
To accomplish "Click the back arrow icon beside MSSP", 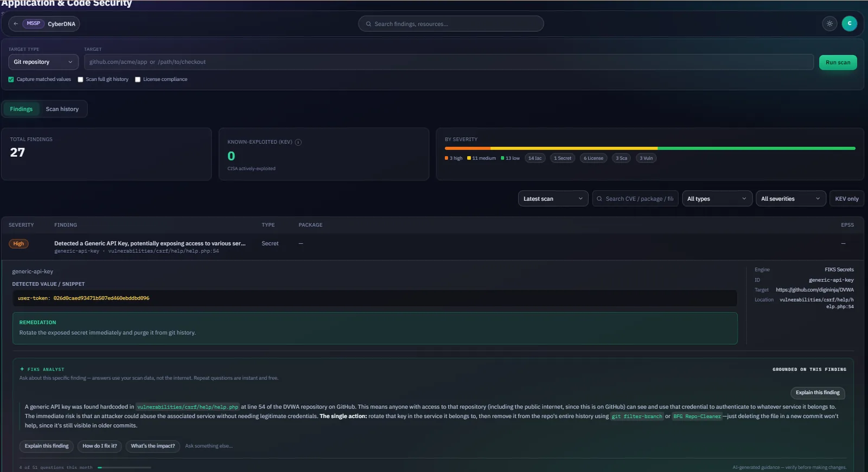I will pos(16,24).
